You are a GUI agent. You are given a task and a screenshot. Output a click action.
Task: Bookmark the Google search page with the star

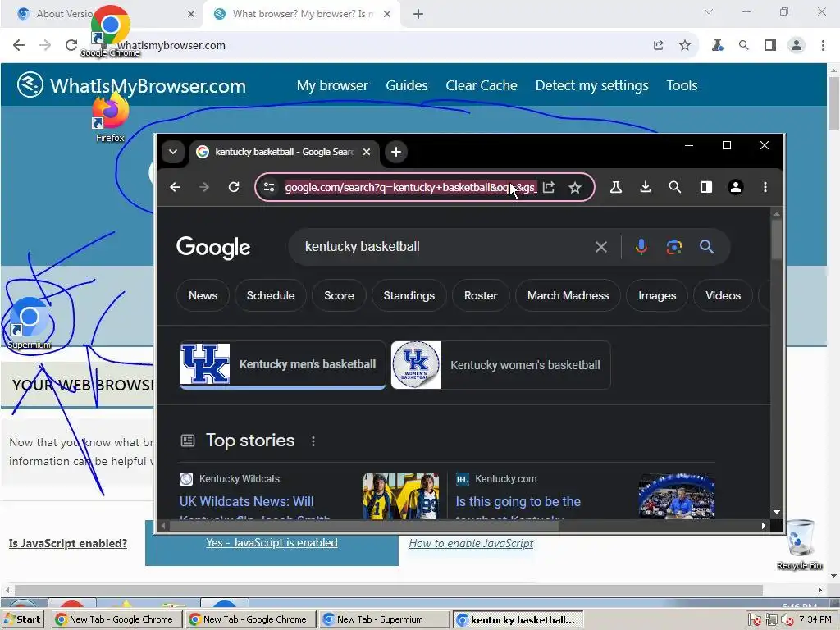point(575,187)
